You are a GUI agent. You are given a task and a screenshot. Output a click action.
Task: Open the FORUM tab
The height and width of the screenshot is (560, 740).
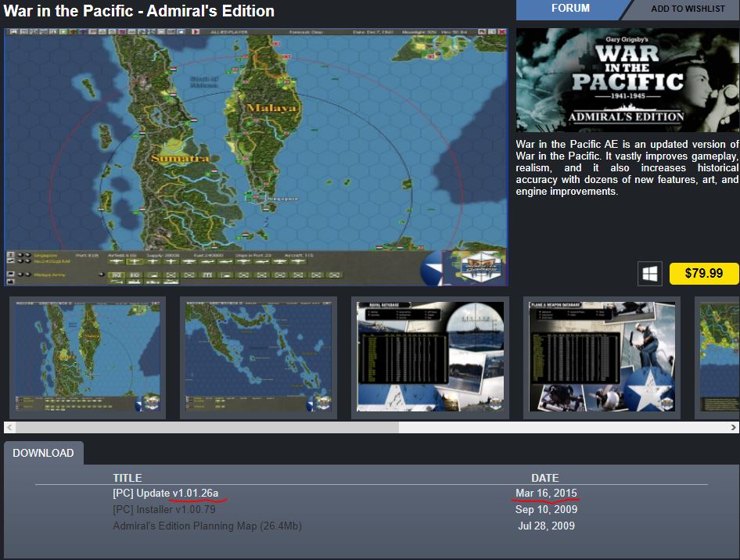570,9
